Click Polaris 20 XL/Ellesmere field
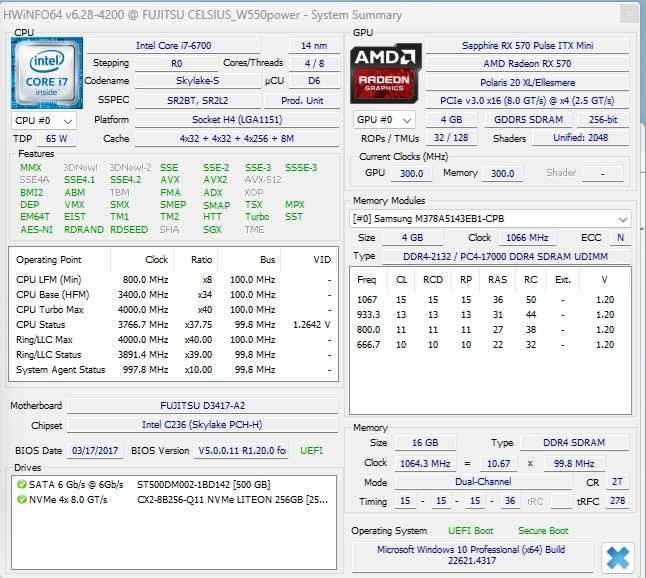Image resolution: width=646 pixels, height=578 pixels. tap(528, 83)
